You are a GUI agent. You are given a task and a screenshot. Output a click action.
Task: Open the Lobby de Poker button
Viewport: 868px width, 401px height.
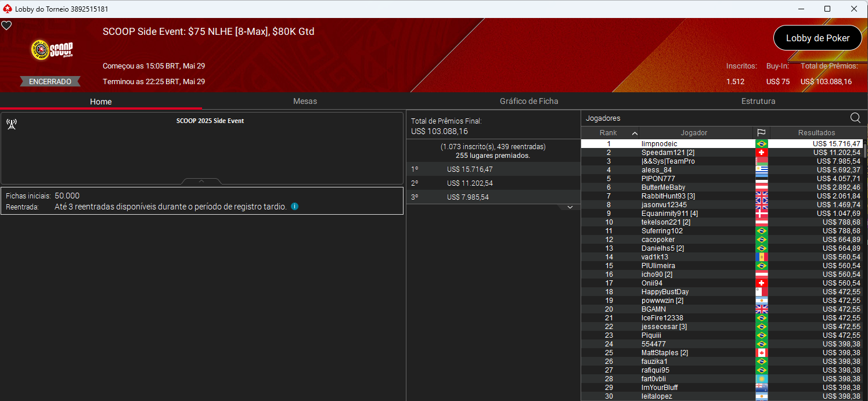(817, 38)
